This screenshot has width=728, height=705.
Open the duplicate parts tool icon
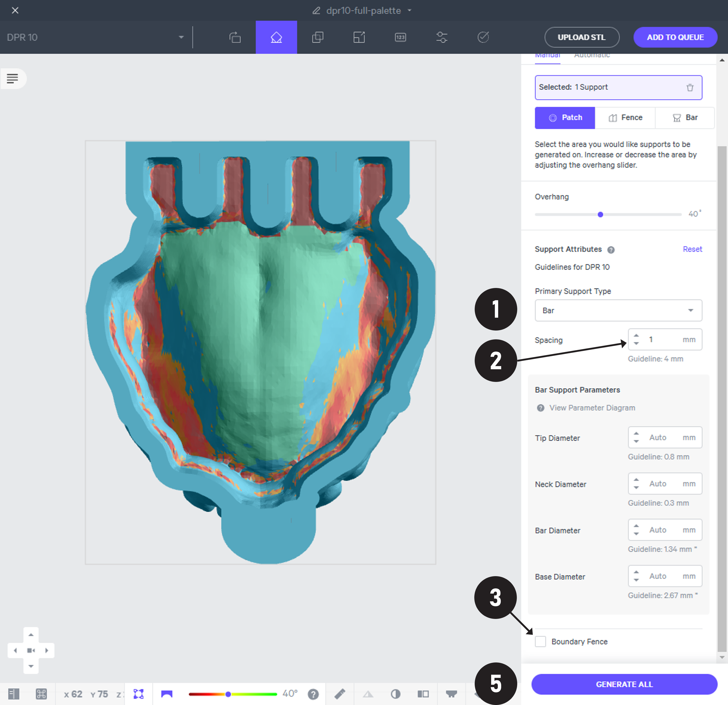click(x=317, y=37)
